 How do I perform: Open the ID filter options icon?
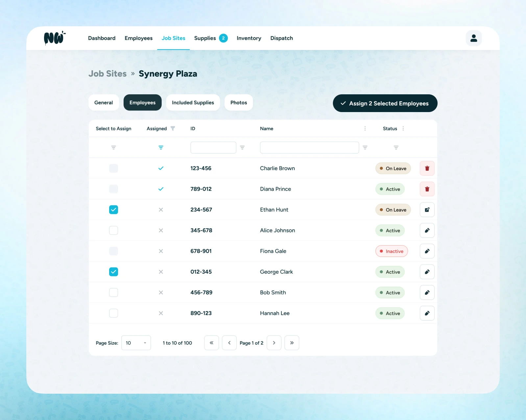pos(242,148)
